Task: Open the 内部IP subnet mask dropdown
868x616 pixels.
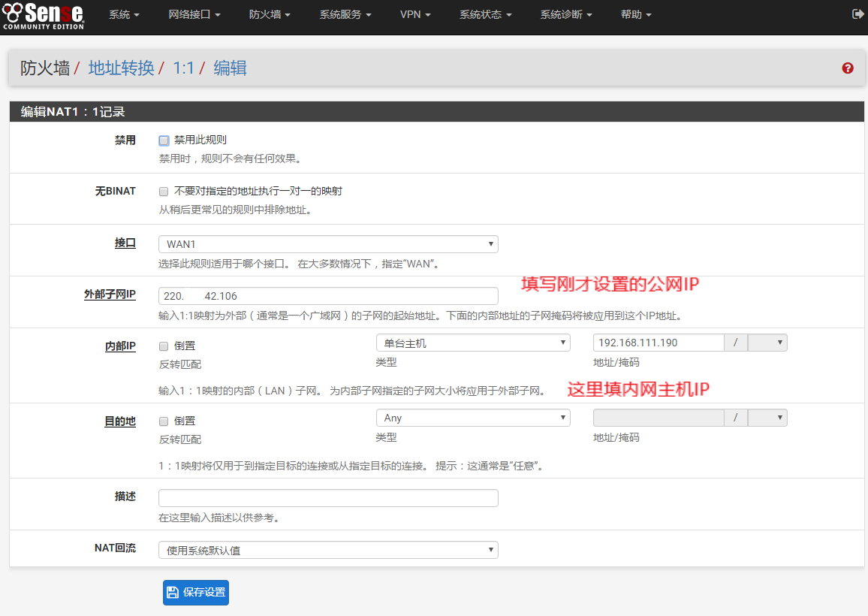Action: pyautogui.click(x=767, y=343)
